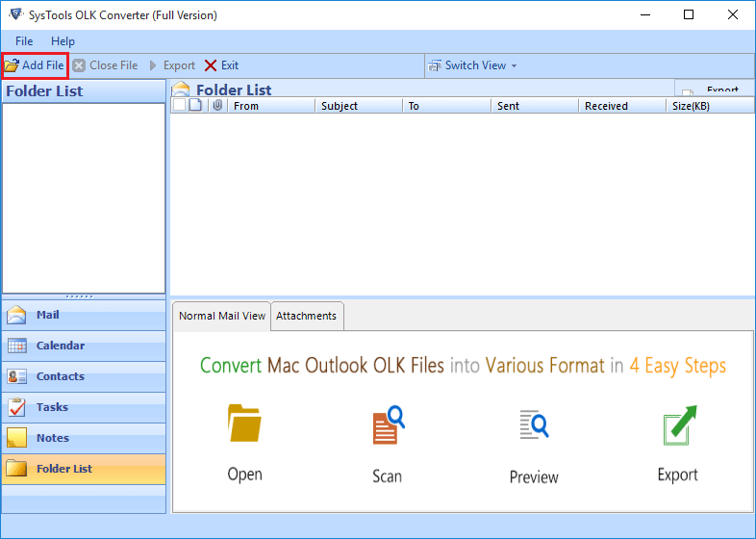
Task: Select the Mail section in sidebar
Action: click(x=84, y=315)
